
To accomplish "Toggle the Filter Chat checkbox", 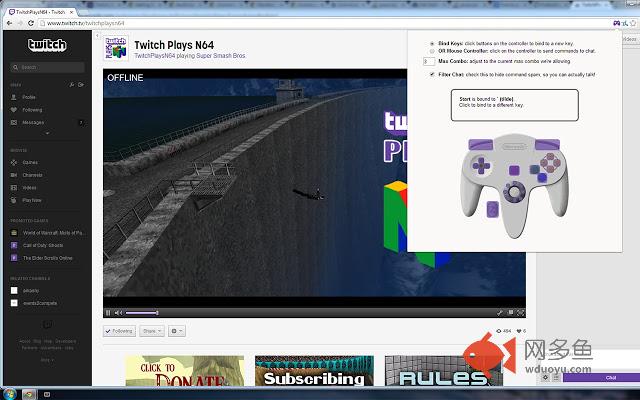I will [431, 74].
